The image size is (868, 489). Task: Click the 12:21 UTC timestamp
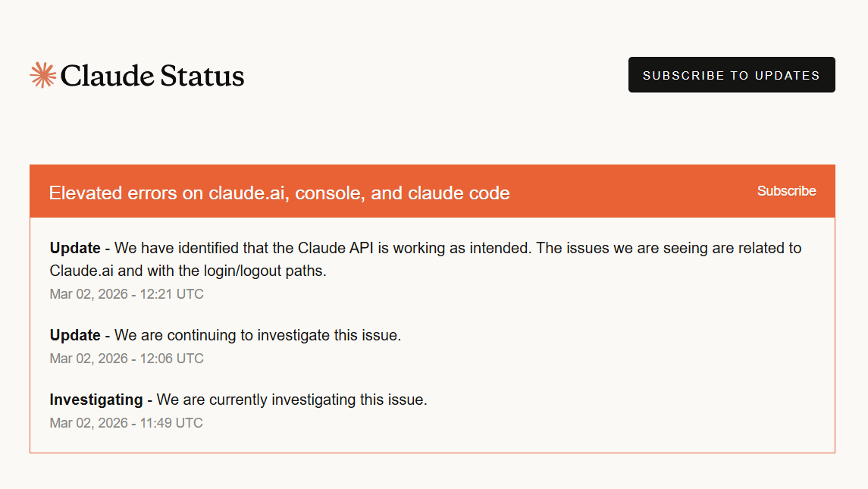pyautogui.click(x=127, y=294)
